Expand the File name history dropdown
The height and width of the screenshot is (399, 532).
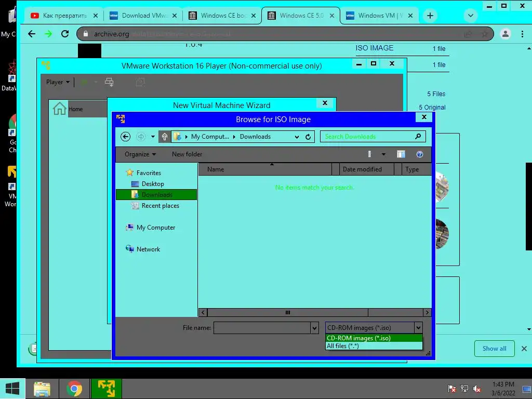tap(314, 328)
